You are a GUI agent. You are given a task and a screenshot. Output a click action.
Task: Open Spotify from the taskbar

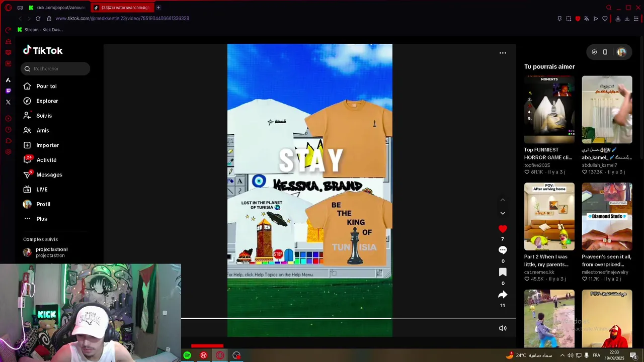coord(187,355)
